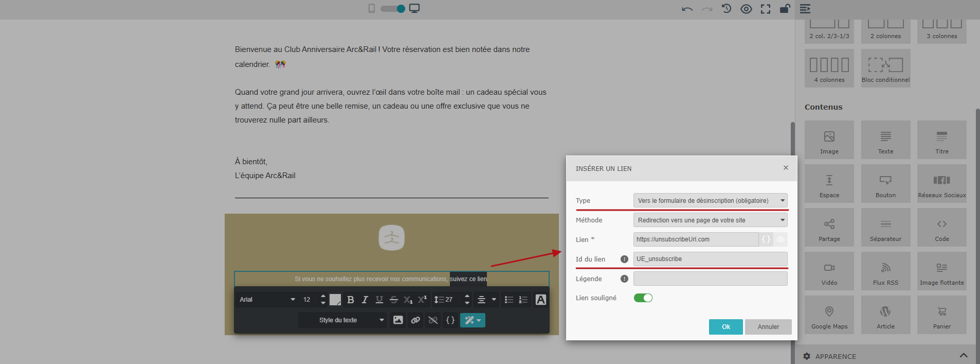Select the Image content block
980x364 pixels.
click(829, 140)
